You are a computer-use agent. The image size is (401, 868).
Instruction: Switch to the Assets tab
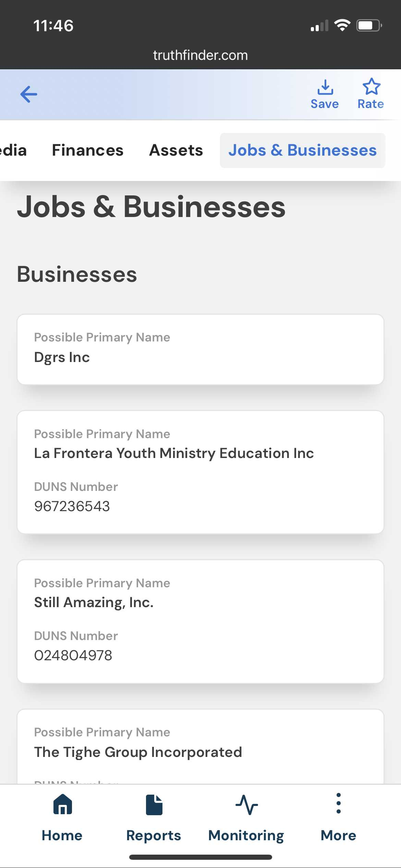pyautogui.click(x=176, y=150)
